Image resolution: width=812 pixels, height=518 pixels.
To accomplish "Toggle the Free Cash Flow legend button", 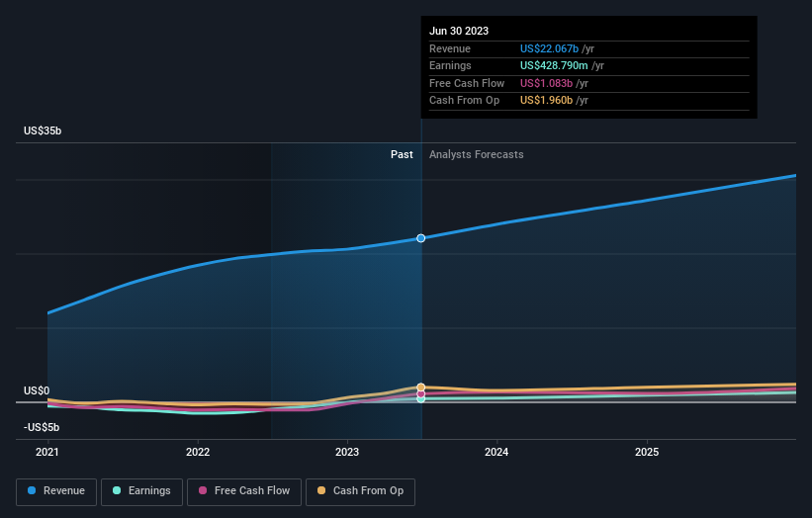I will (244, 491).
